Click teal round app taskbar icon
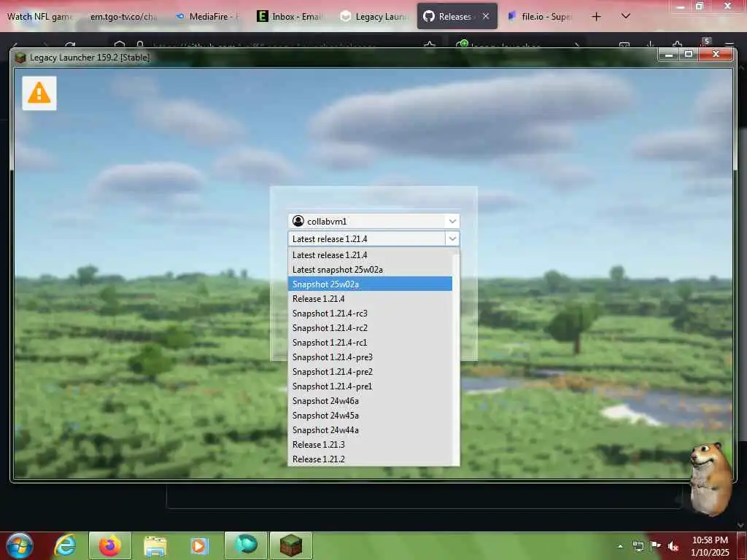Image resolution: width=747 pixels, height=560 pixels. point(246,545)
